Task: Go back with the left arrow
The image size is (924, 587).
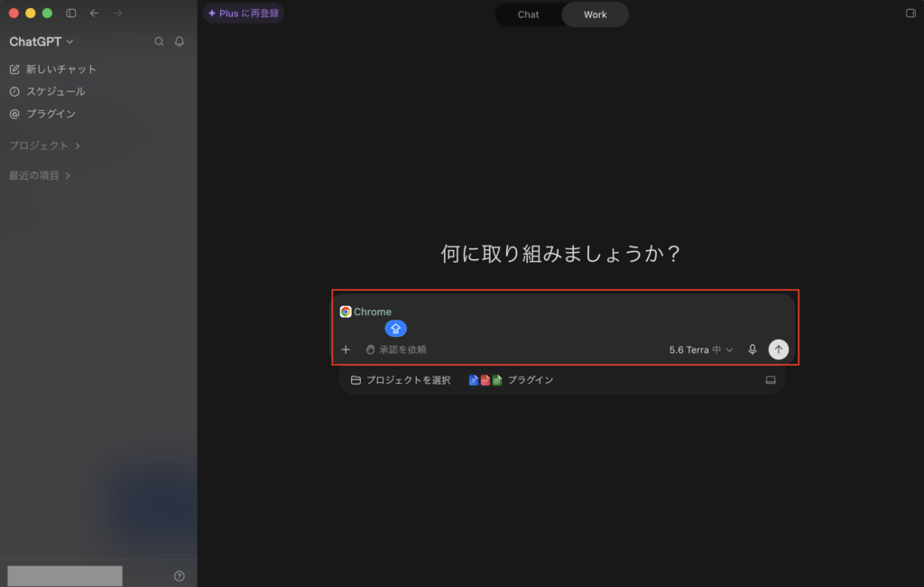Action: point(94,13)
